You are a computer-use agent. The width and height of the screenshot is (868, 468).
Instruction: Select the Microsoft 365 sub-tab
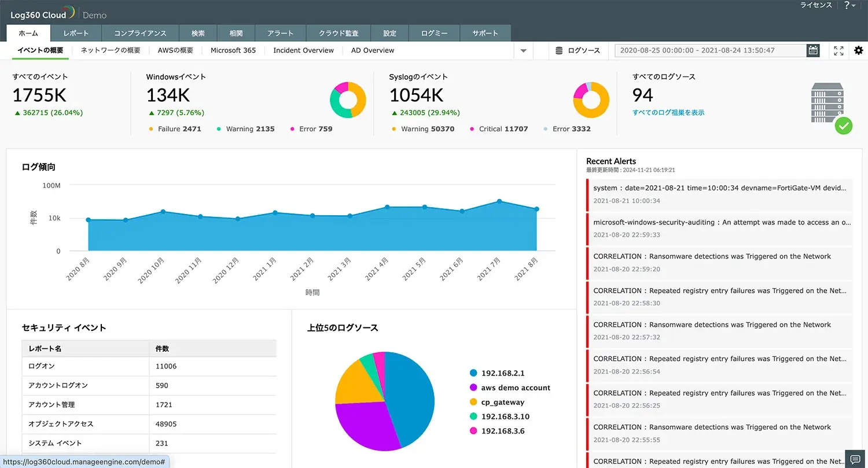tap(233, 50)
